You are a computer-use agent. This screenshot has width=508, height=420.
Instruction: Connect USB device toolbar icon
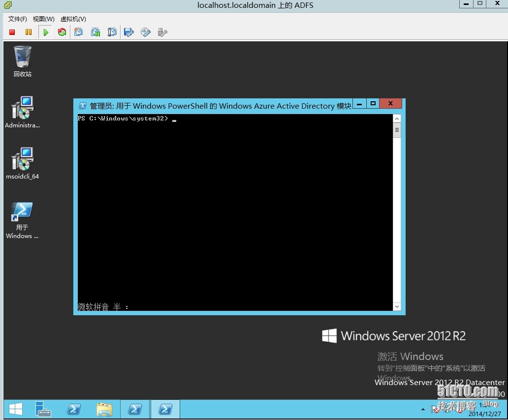162,32
